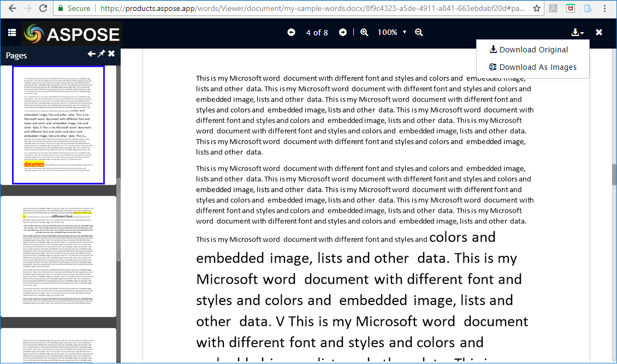Click the document vertical scrollbar thumb
617x364 pixels.
tap(614, 174)
